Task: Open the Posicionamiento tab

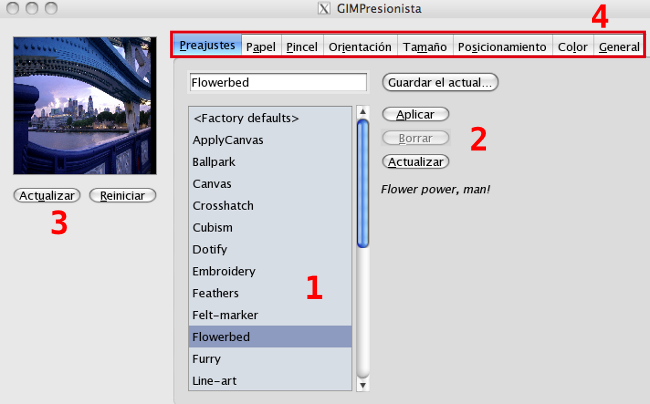Action: (502, 46)
